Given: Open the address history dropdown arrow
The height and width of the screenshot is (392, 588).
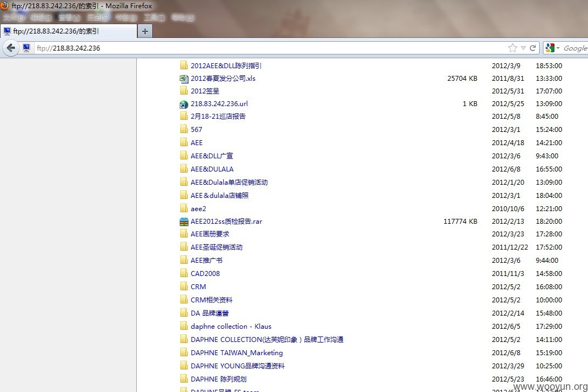Looking at the screenshot, I should pyautogui.click(x=523, y=48).
